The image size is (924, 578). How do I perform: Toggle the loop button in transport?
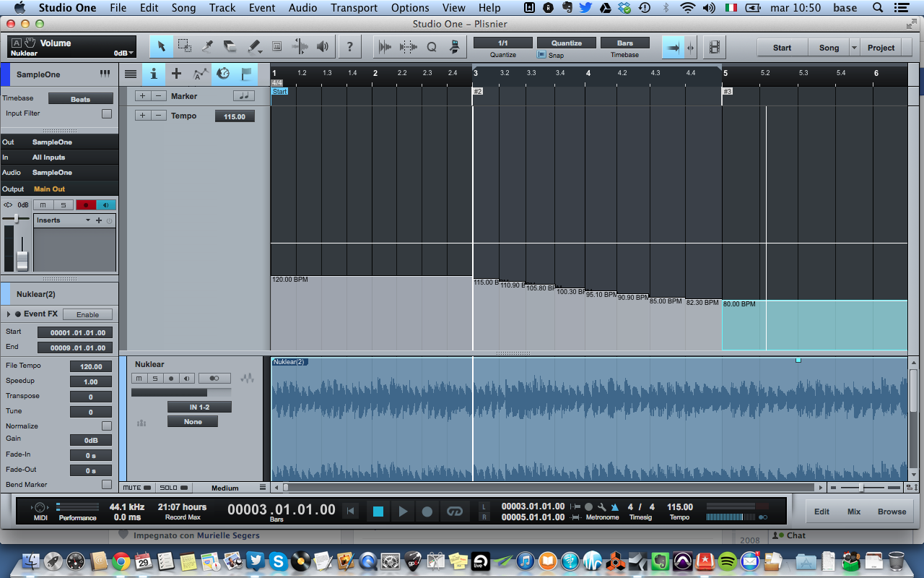pos(454,511)
